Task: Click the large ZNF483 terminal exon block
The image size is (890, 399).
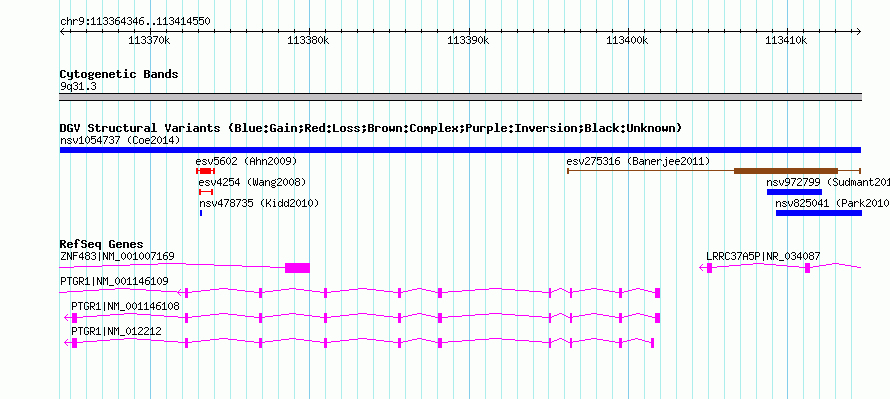Action: (297, 268)
